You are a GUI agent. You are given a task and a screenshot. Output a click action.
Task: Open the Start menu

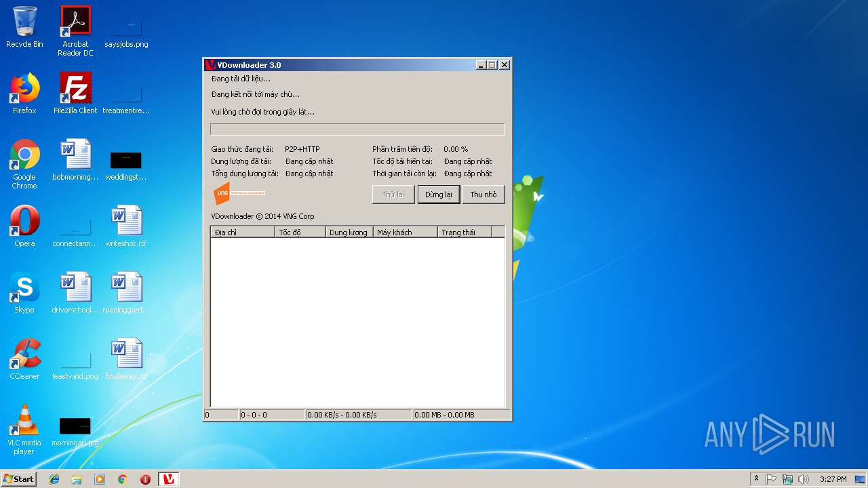[x=18, y=479]
